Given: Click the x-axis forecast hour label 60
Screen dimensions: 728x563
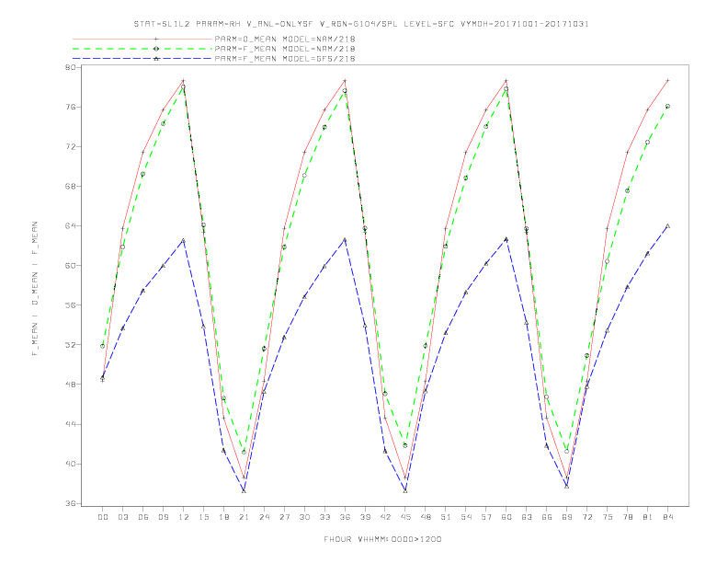Looking at the screenshot, I should (506, 517).
